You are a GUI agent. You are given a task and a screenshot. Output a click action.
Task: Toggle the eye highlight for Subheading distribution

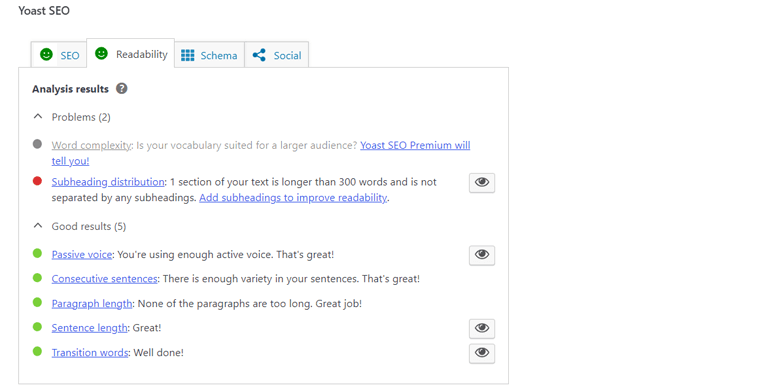coord(482,183)
